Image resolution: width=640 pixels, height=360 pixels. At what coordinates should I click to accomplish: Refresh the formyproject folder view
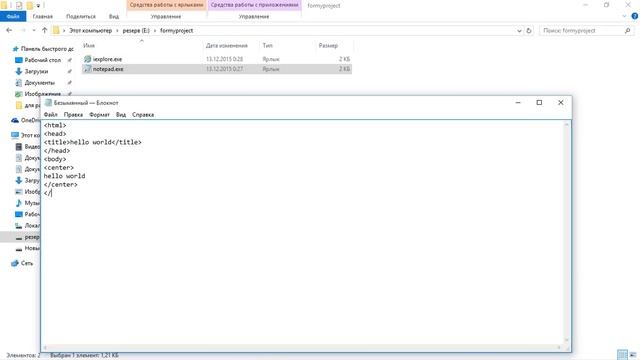pyautogui.click(x=529, y=31)
